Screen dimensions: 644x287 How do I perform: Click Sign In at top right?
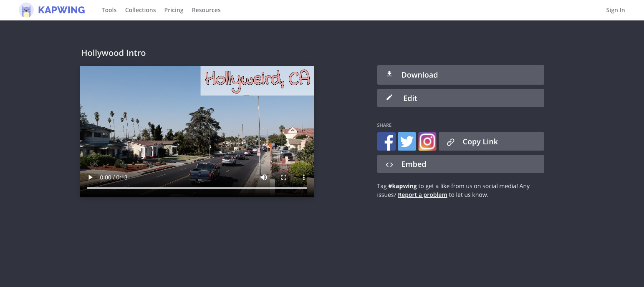[x=615, y=10]
